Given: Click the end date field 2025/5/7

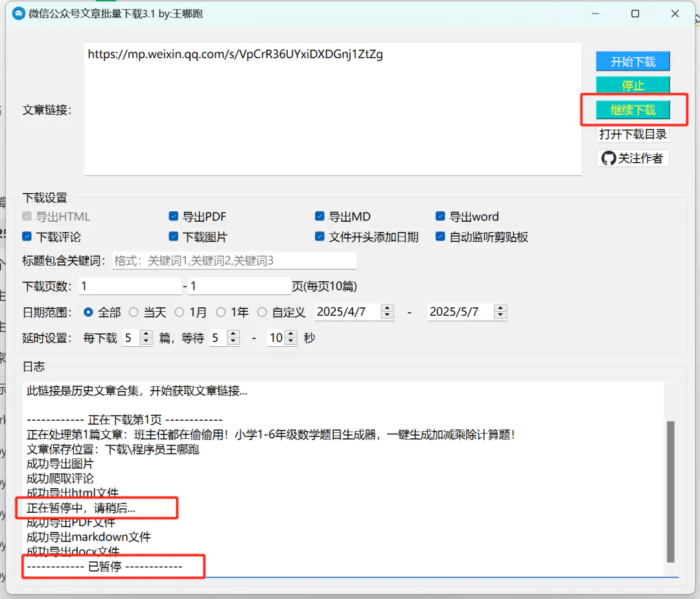Looking at the screenshot, I should [461, 312].
